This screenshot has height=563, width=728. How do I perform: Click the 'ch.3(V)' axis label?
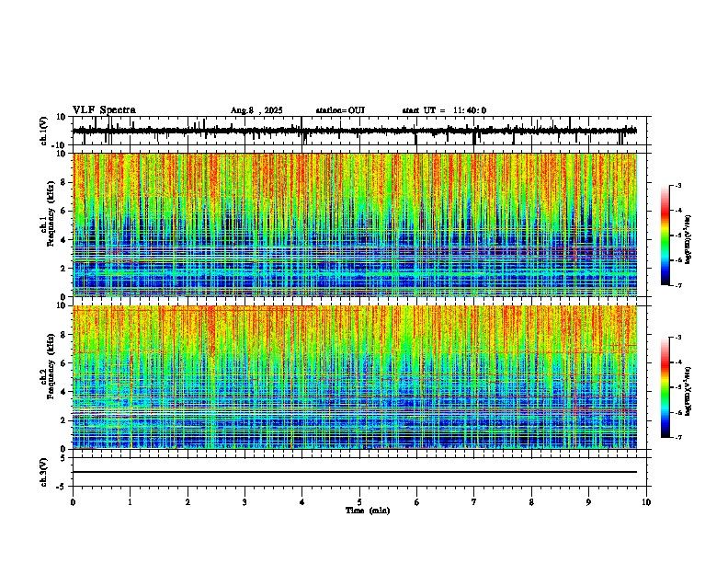[44, 472]
